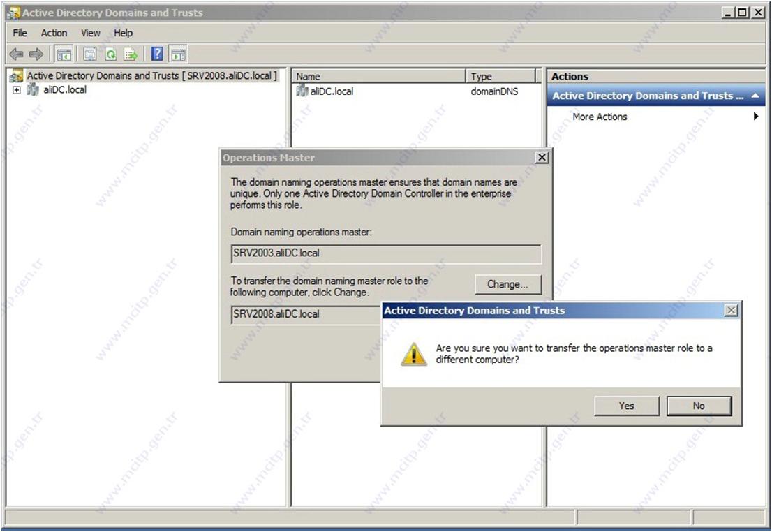Confirm the transfer with the Yes button
The height and width of the screenshot is (532, 772).
click(x=626, y=406)
